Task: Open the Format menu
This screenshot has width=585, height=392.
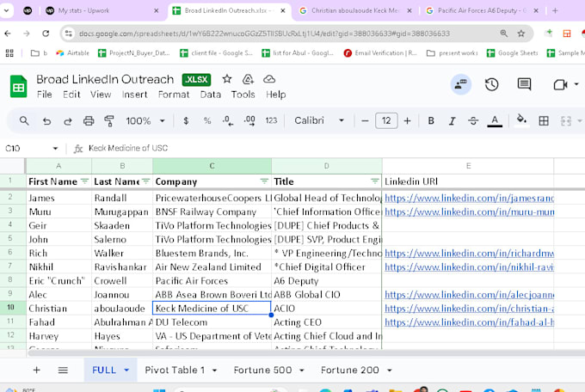Action: pos(174,95)
